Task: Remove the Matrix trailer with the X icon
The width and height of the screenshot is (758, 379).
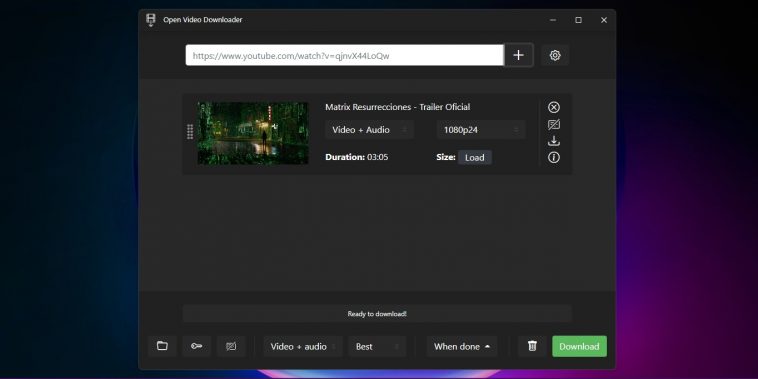Action: 554,107
